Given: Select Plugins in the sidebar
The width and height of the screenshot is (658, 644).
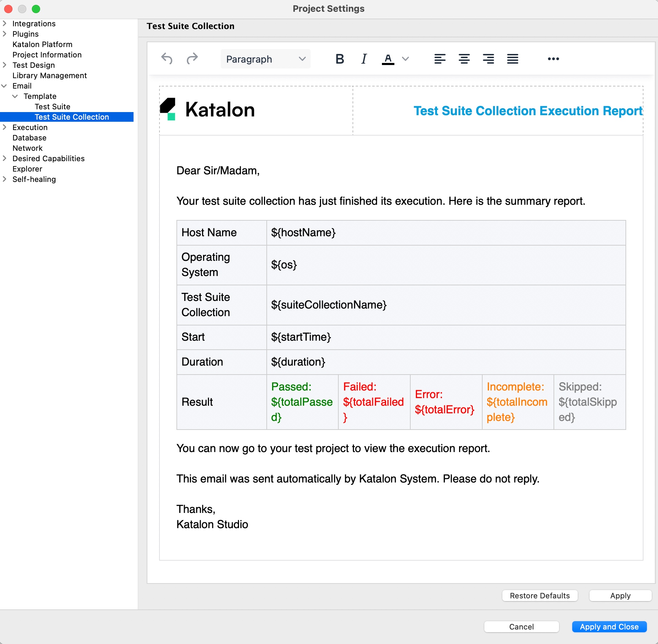Looking at the screenshot, I should coord(25,34).
